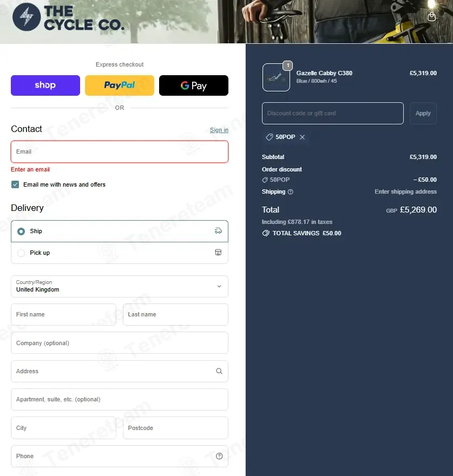This screenshot has height=476, width=453.
Task: Click 'Including £878.17 in taxes' text
Action: click(297, 222)
